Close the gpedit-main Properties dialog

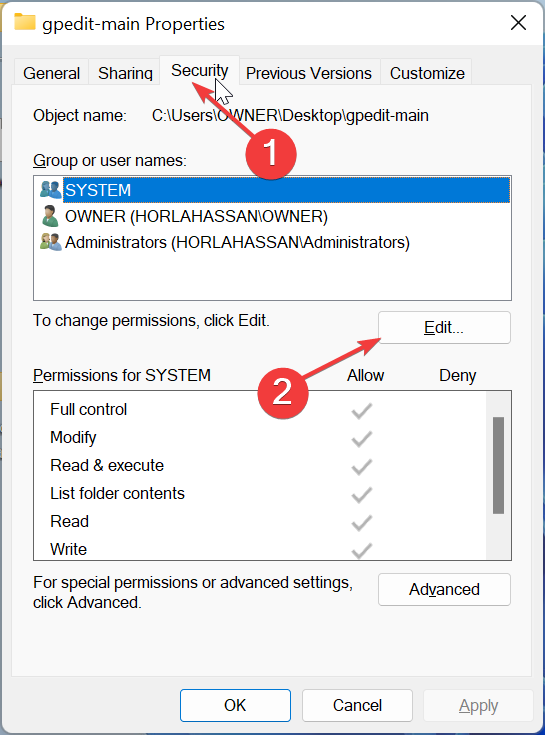[x=518, y=22]
